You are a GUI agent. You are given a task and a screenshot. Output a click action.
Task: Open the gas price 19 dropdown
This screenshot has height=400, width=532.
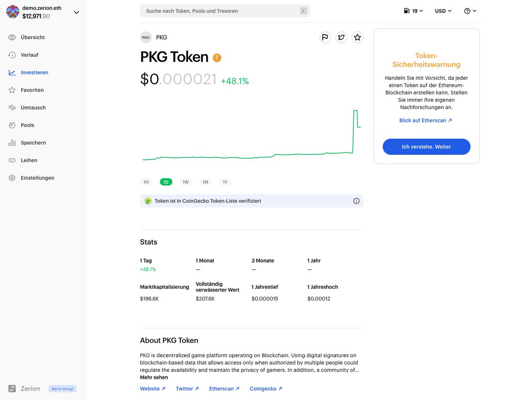click(x=414, y=11)
